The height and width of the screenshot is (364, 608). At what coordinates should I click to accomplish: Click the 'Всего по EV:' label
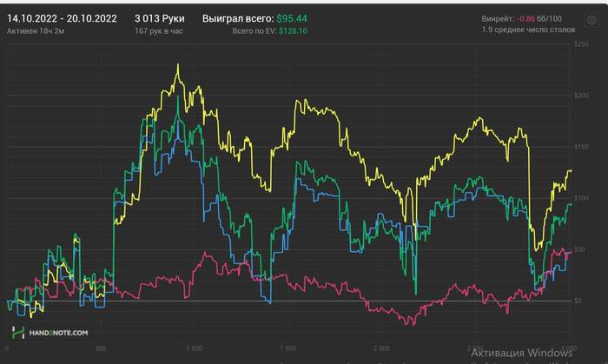click(254, 30)
